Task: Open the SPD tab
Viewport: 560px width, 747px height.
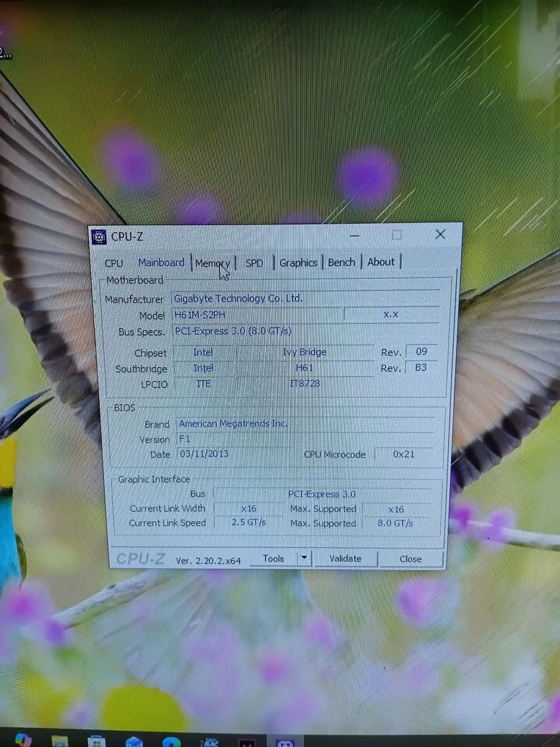Action: click(254, 263)
